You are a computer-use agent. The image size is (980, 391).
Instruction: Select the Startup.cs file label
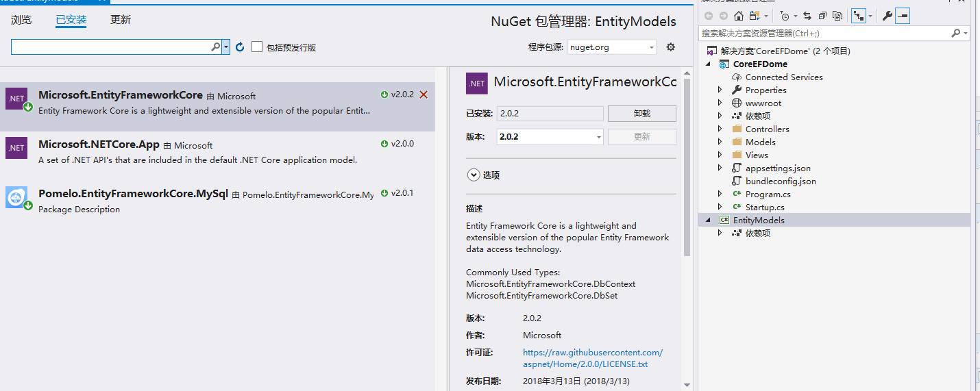pyautogui.click(x=765, y=207)
